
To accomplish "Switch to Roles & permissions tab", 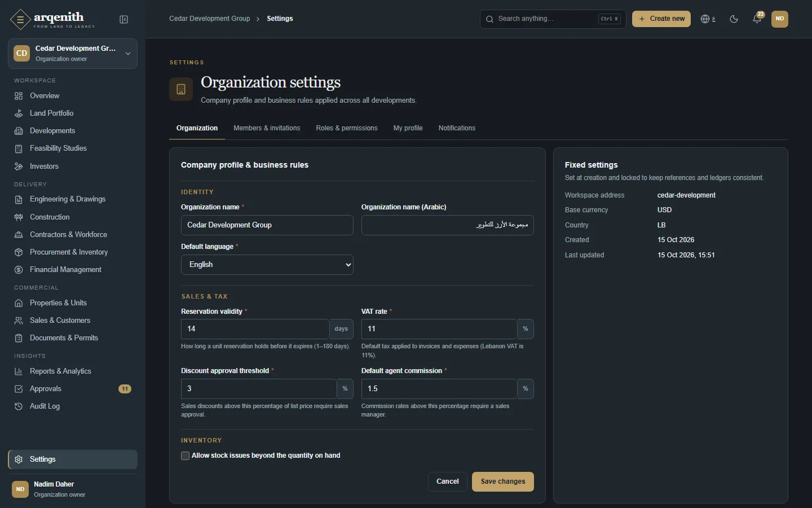I will (x=347, y=128).
